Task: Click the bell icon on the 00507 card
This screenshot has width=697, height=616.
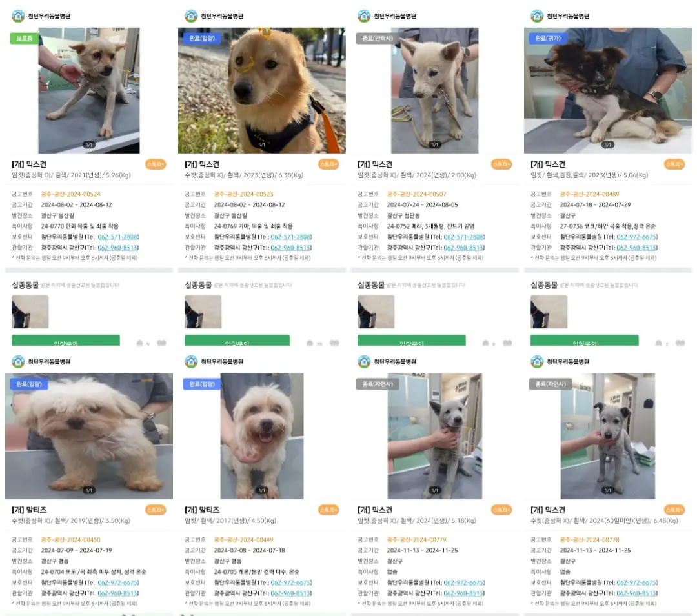Action: (x=485, y=343)
